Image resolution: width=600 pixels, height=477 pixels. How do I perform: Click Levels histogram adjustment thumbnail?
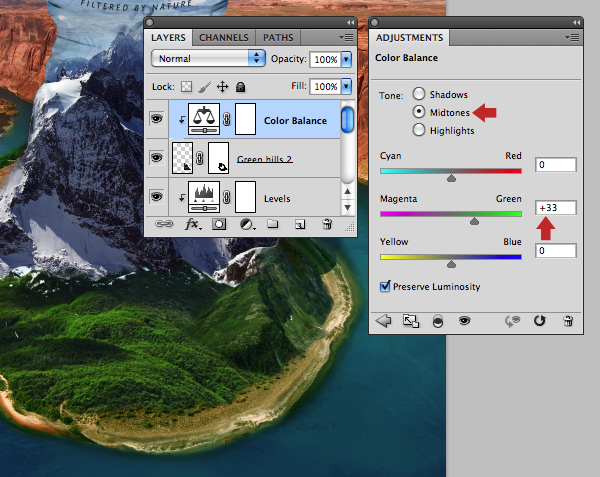[204, 197]
